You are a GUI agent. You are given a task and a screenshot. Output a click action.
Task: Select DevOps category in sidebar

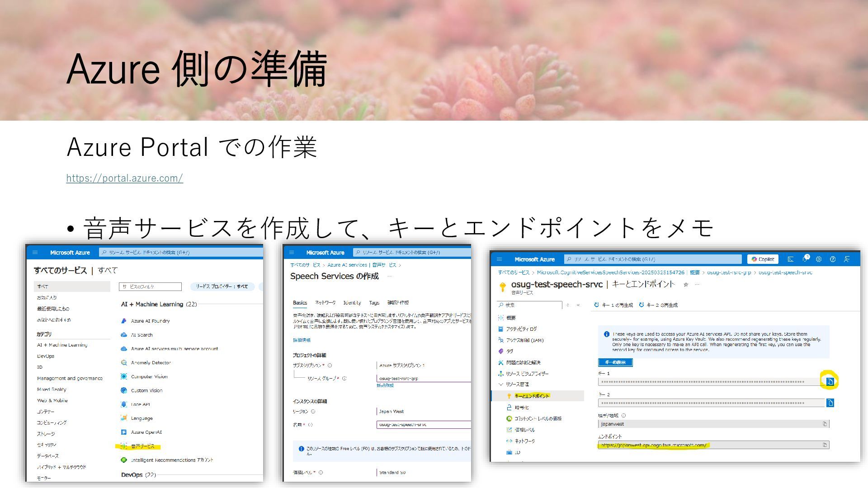coord(46,356)
